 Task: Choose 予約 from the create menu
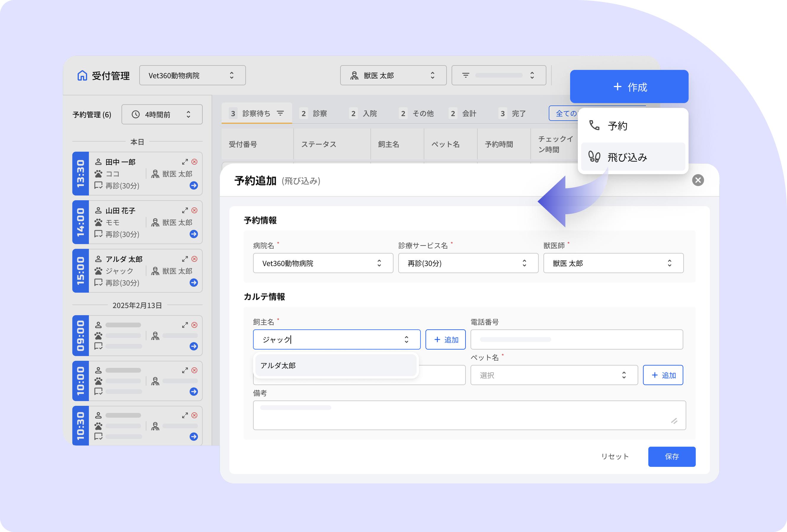click(633, 126)
